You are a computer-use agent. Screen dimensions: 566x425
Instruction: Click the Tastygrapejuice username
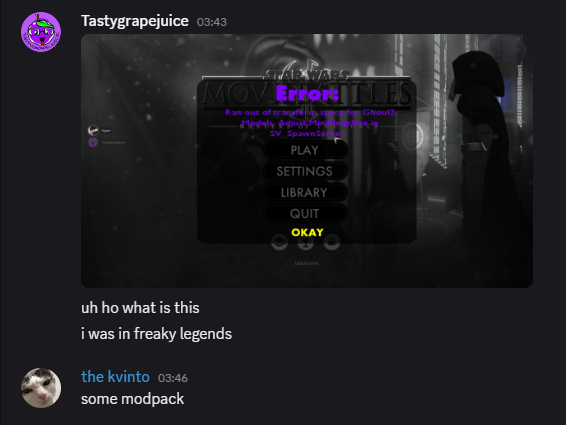point(135,21)
